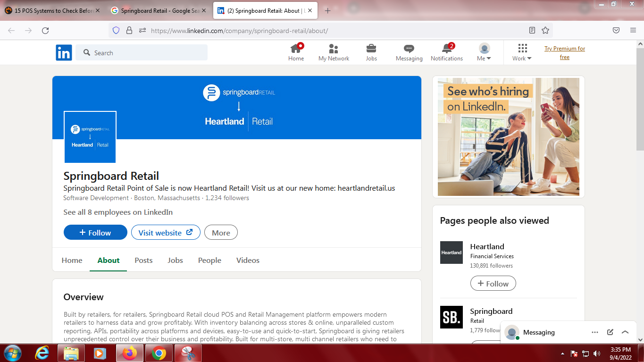
Task: Switch to the company Jobs tab
Action: [175, 260]
